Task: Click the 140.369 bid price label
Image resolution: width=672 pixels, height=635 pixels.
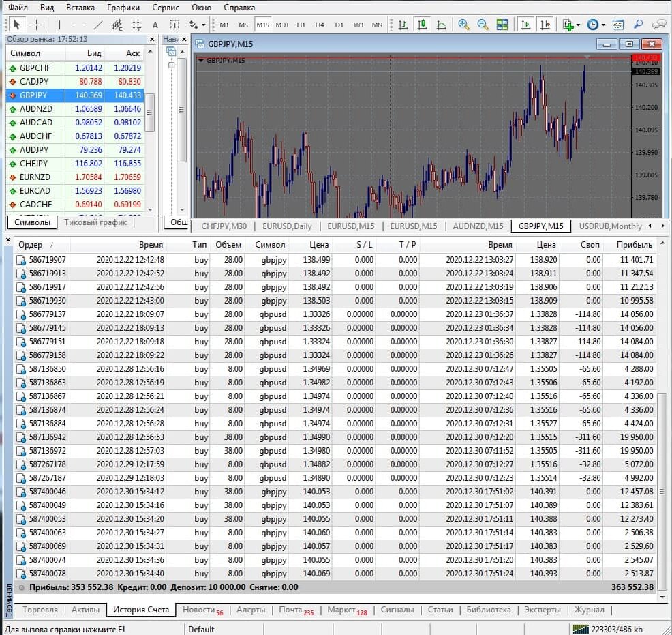Action: pyautogui.click(x=646, y=72)
